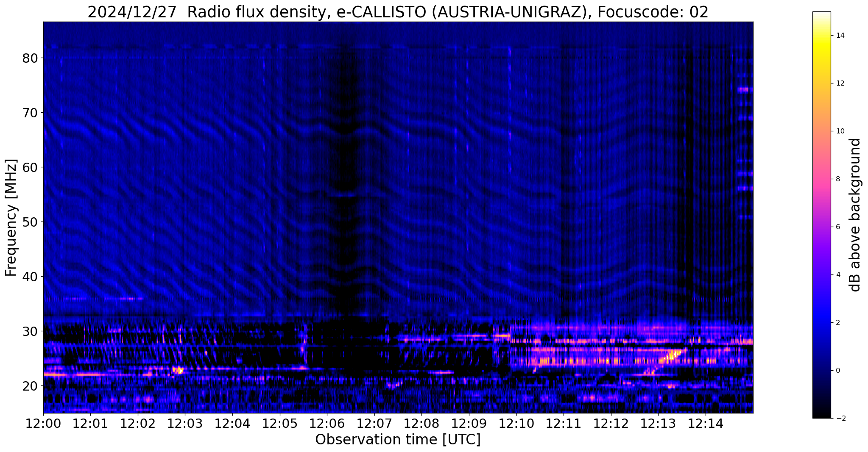Click the colorbar tick label 6
Viewport: 868px width, 452px height.
click(x=837, y=227)
